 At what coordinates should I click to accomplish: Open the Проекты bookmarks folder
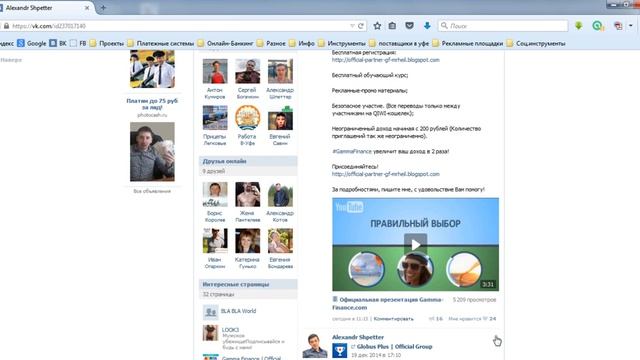[107, 43]
